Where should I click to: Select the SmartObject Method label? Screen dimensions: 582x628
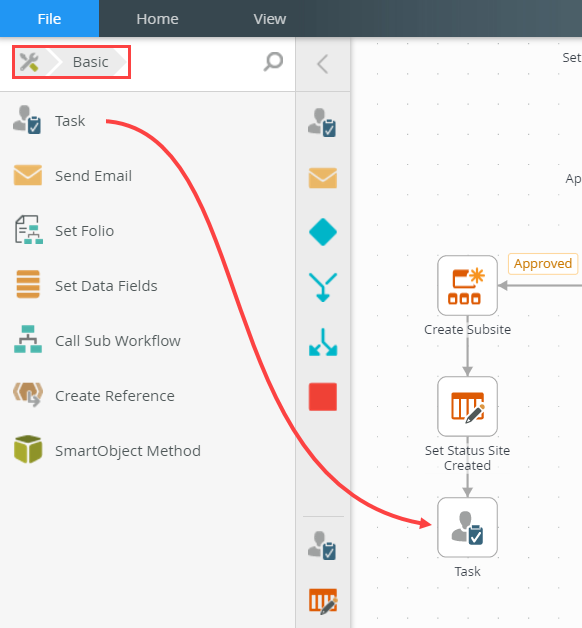click(x=128, y=451)
